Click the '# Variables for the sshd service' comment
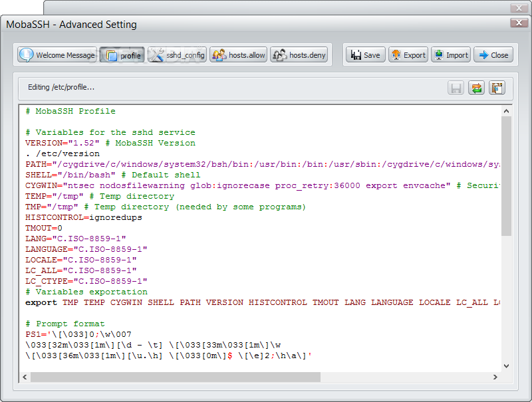This screenshot has width=532, height=402. 110,132
